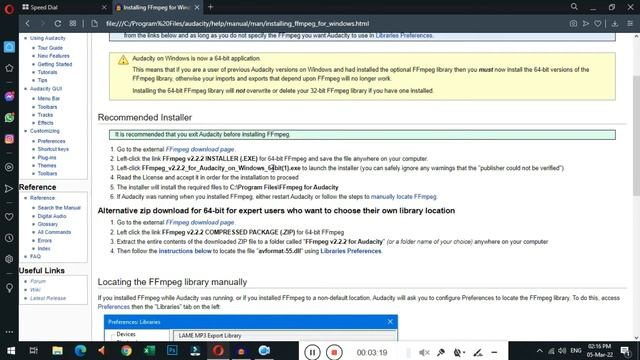
Task: Search open tabs with magnifier icon
Action: point(574,7)
